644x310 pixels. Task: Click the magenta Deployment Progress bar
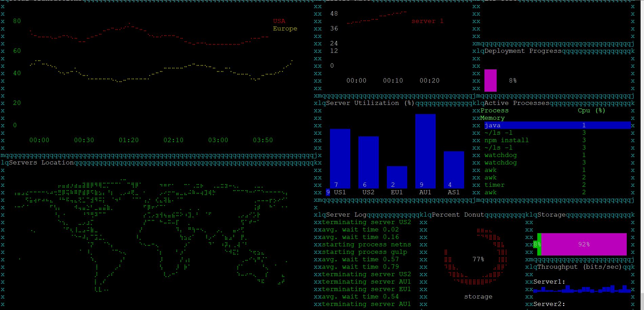pos(490,81)
